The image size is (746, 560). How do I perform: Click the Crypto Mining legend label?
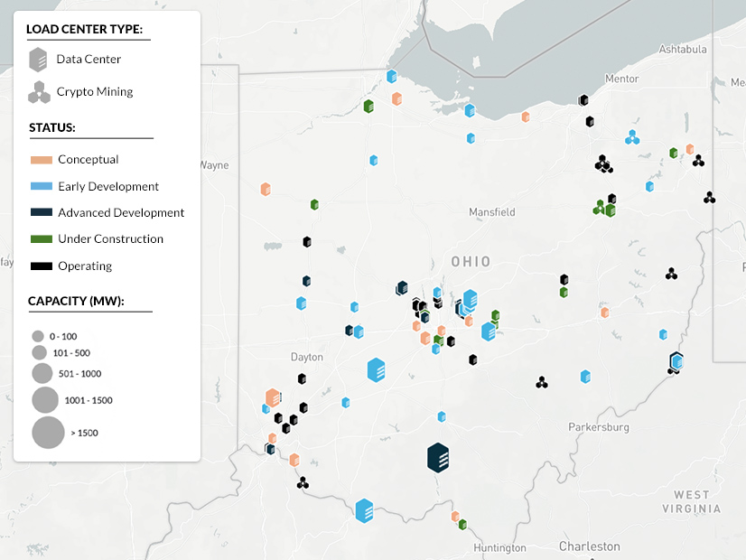pyautogui.click(x=95, y=92)
